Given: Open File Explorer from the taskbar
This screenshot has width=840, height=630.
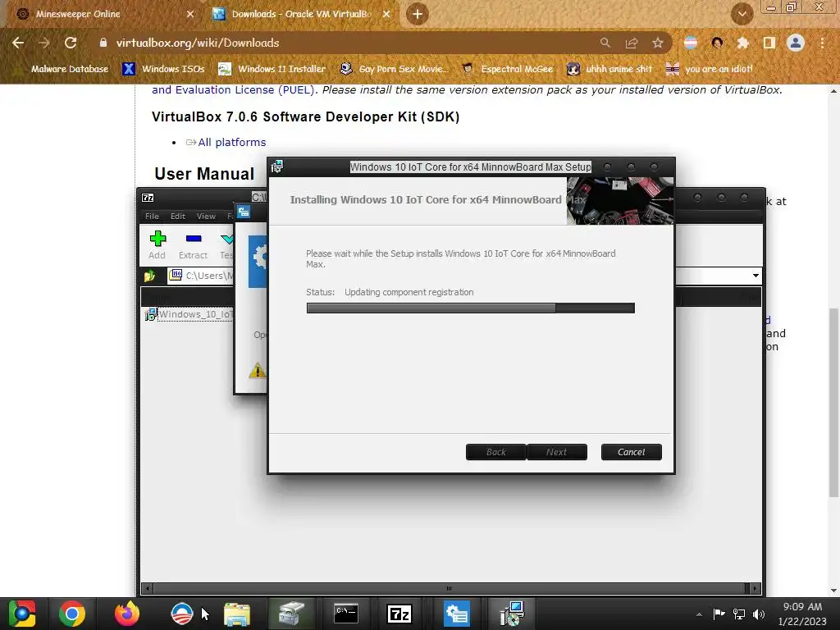Looking at the screenshot, I should pos(236,614).
